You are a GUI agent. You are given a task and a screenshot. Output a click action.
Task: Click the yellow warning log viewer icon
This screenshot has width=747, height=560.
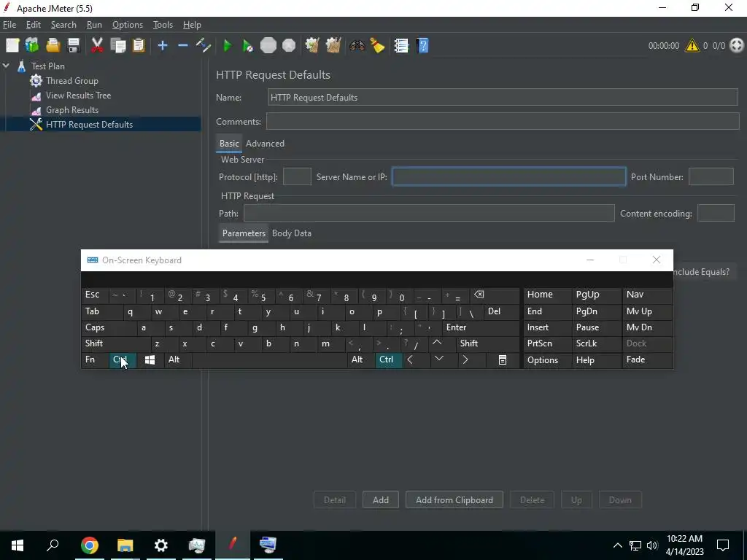tap(692, 46)
